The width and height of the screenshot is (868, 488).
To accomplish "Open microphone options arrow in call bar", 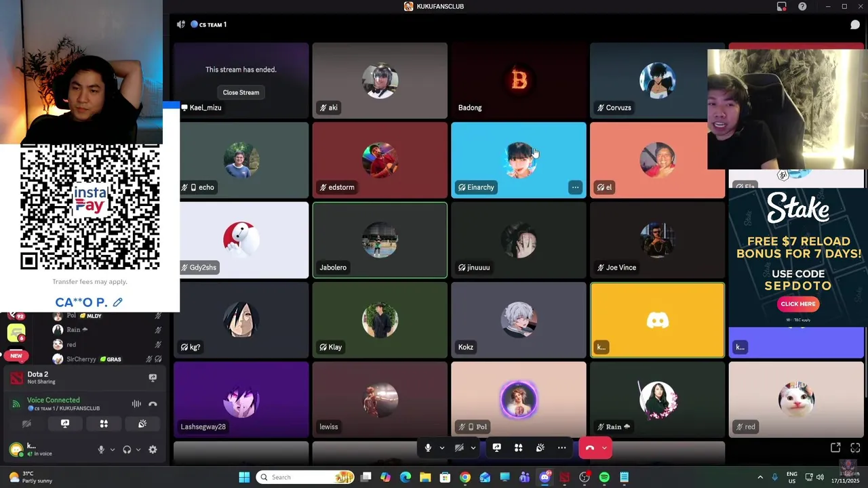I will coord(442,448).
